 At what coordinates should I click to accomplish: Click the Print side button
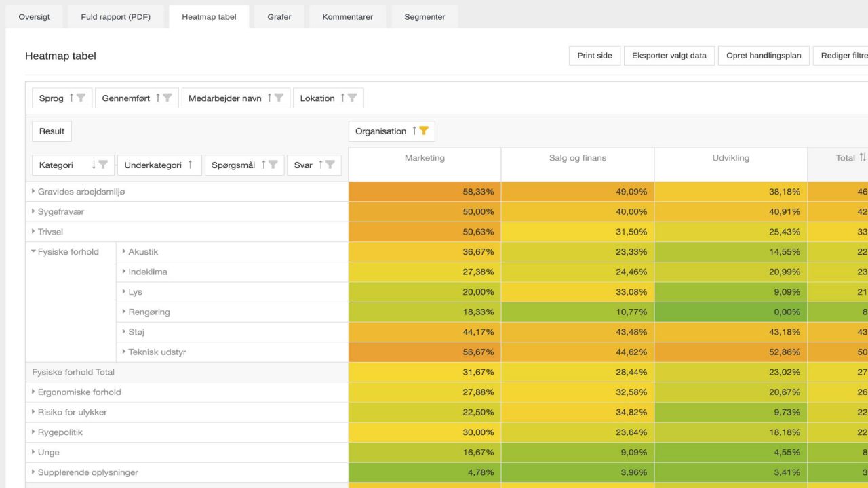tap(594, 56)
